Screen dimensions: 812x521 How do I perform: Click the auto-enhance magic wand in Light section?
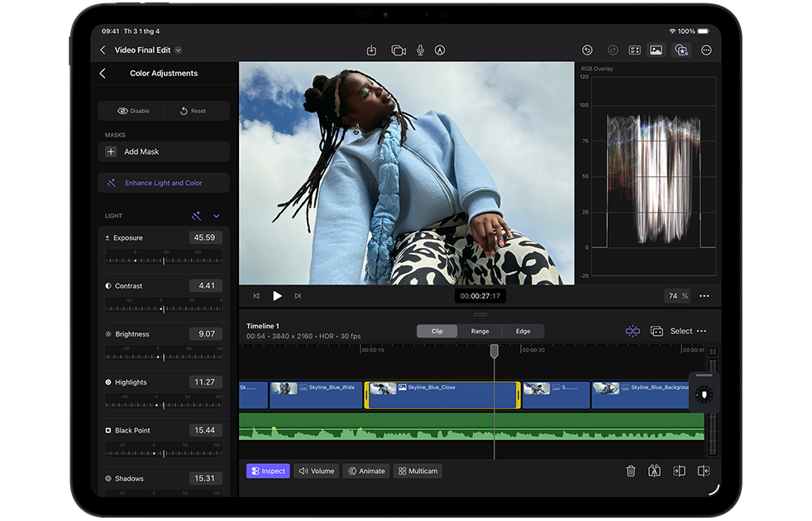[196, 216]
